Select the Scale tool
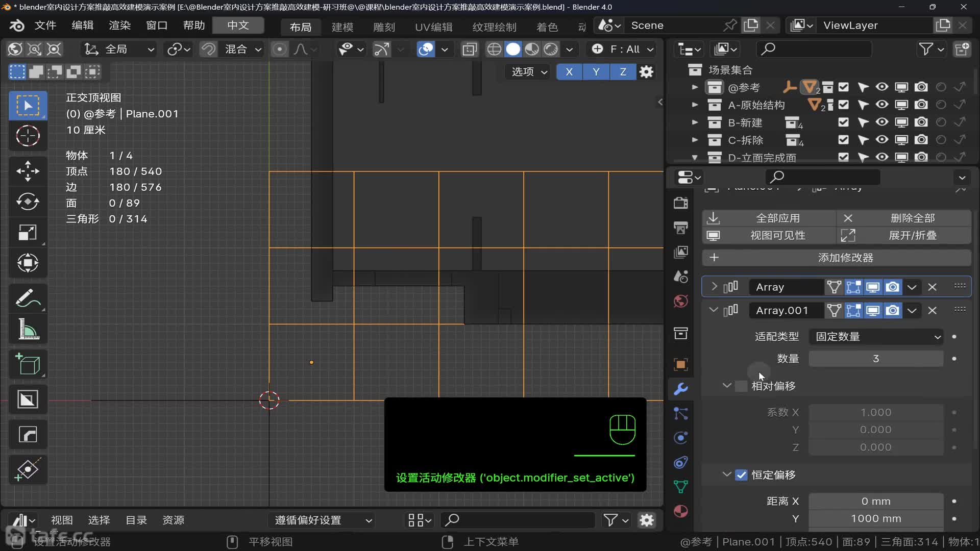This screenshot has width=980, height=551. coord(28,233)
